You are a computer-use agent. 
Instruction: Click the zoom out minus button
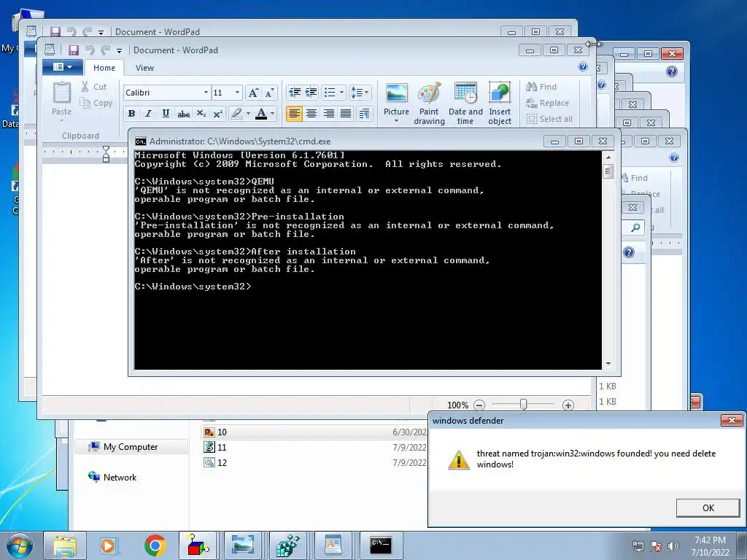click(480, 405)
